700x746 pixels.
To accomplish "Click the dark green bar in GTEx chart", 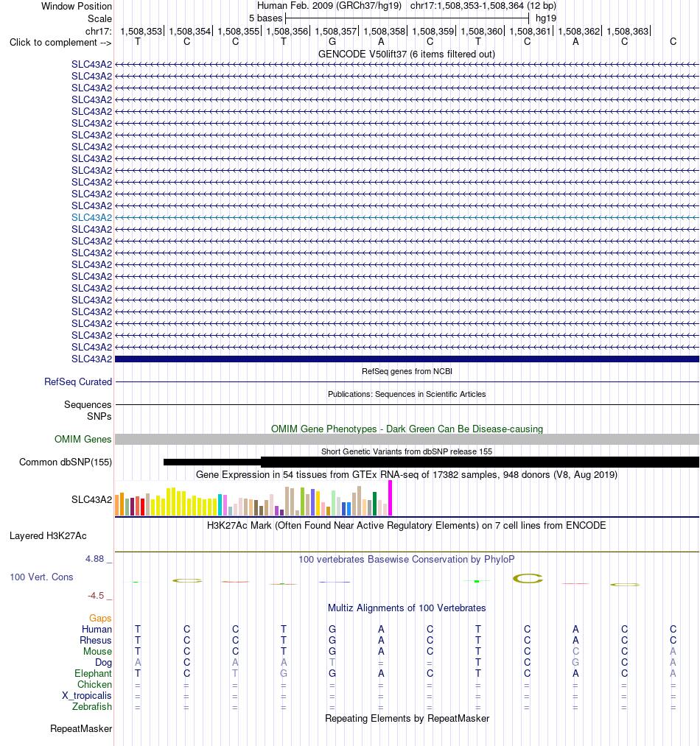I will click(374, 504).
